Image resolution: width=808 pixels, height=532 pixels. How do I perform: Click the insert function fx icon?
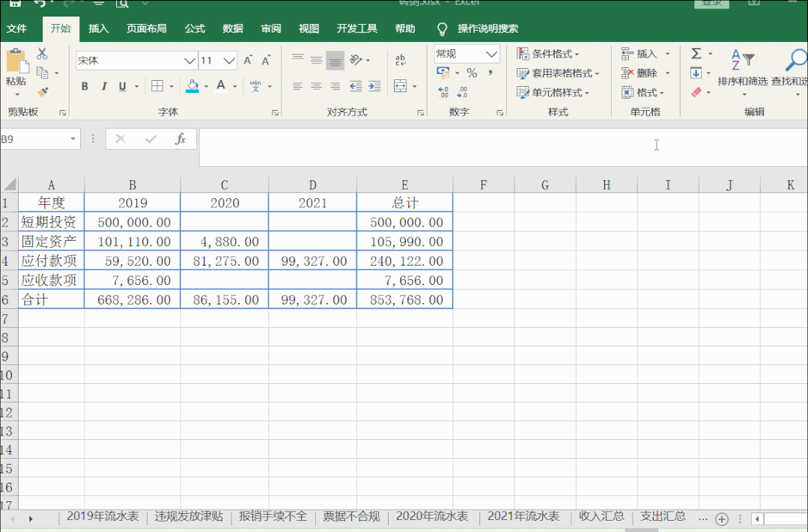coord(180,139)
